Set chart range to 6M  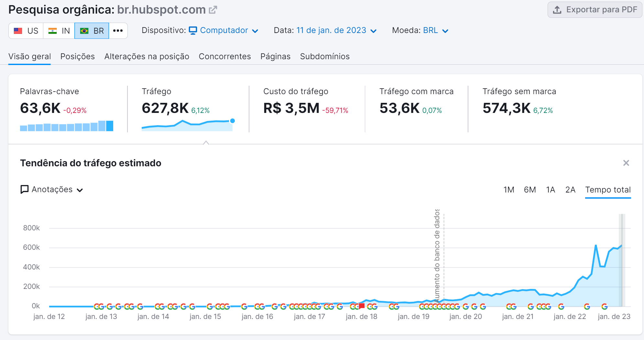(530, 190)
